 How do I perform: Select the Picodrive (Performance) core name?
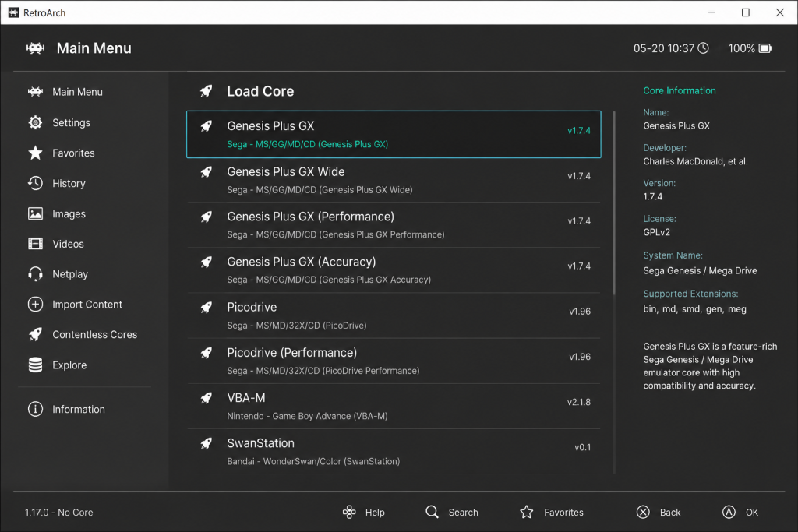tap(291, 353)
